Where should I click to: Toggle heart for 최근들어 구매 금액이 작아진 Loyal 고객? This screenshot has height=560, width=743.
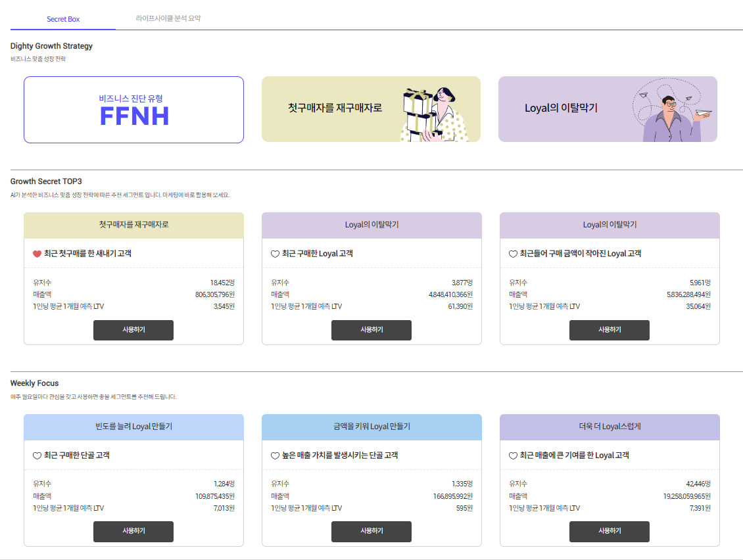(513, 254)
